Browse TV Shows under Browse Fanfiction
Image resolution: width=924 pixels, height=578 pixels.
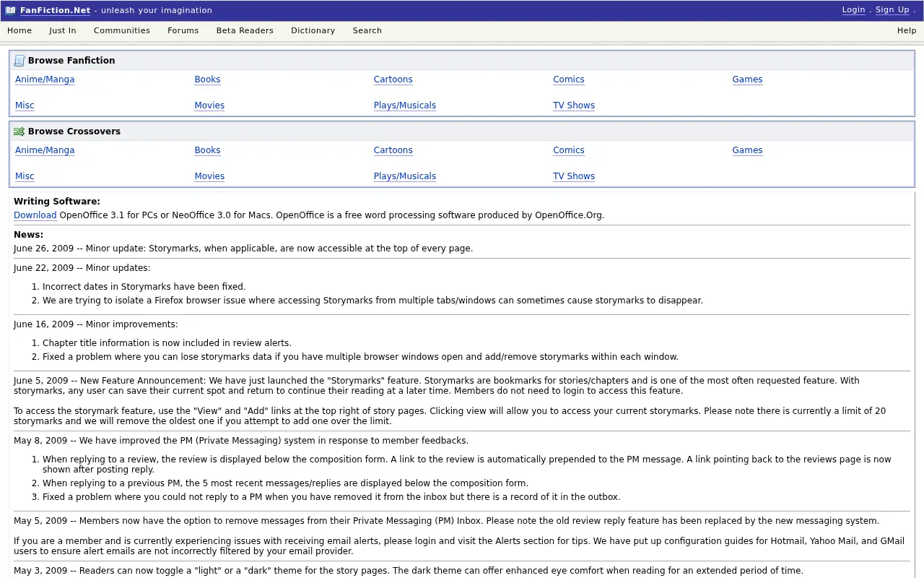[x=574, y=105]
